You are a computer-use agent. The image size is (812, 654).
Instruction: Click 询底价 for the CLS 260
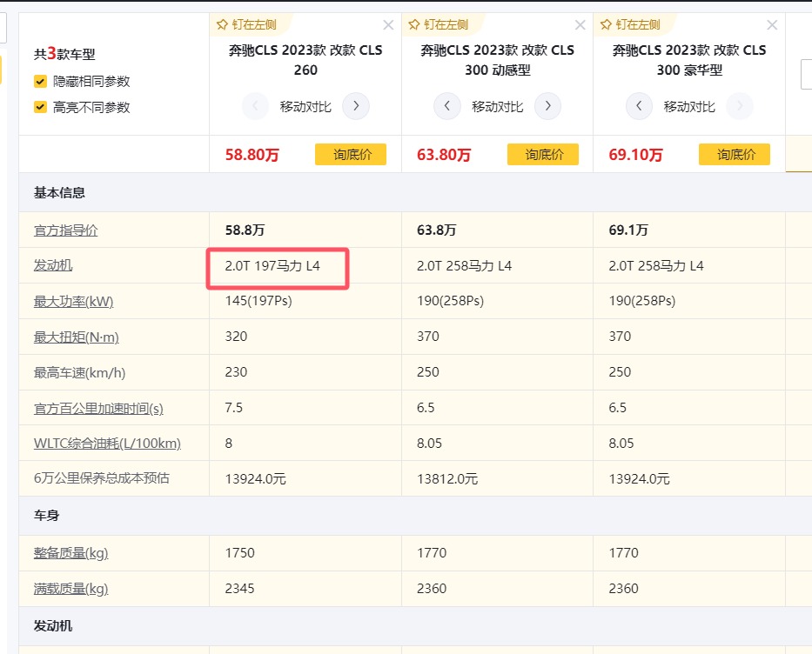click(351, 155)
